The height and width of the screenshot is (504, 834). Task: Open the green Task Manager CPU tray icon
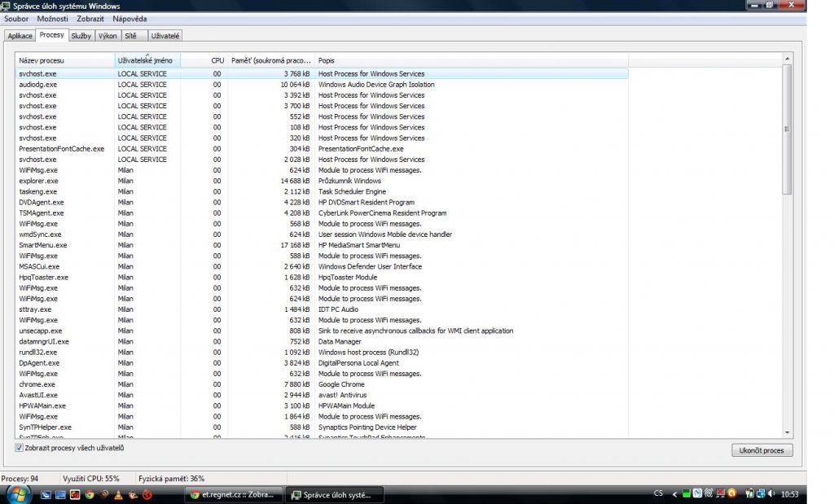point(686,493)
